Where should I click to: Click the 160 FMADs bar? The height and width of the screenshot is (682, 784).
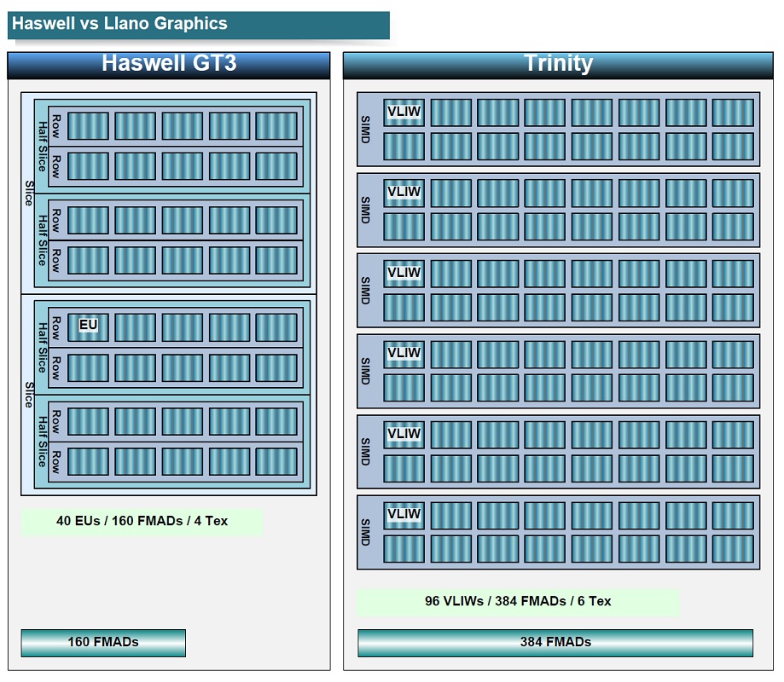103,642
